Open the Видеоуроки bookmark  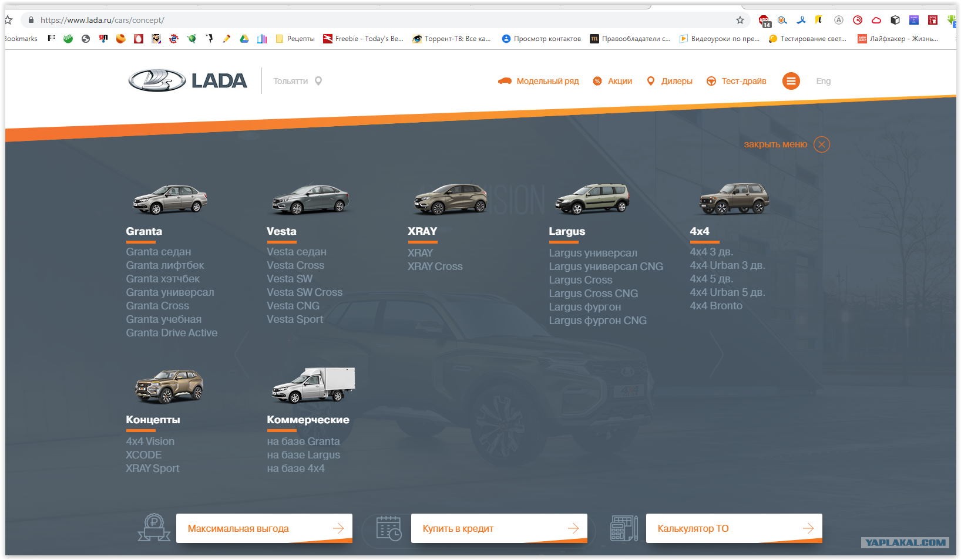(720, 39)
